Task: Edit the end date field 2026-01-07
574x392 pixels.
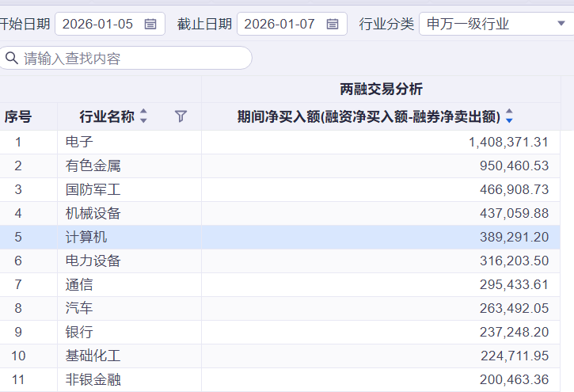Action: [x=292, y=24]
